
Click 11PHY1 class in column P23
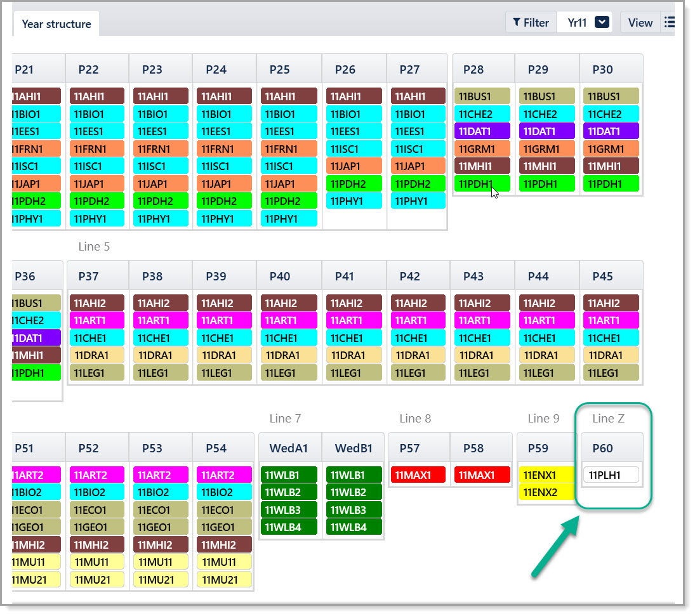[x=161, y=219]
